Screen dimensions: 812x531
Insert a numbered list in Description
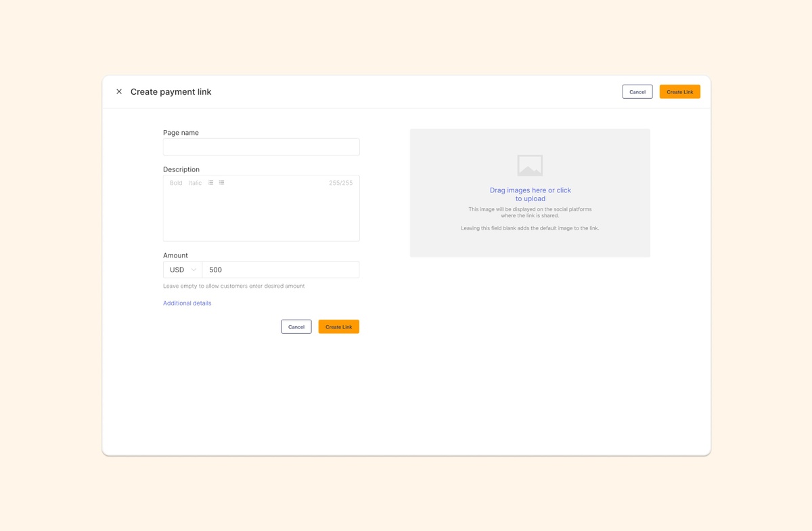pyautogui.click(x=210, y=183)
